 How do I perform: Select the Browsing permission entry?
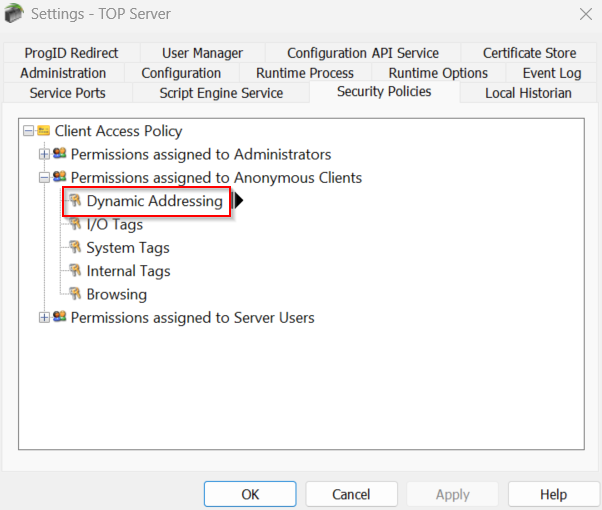point(117,295)
